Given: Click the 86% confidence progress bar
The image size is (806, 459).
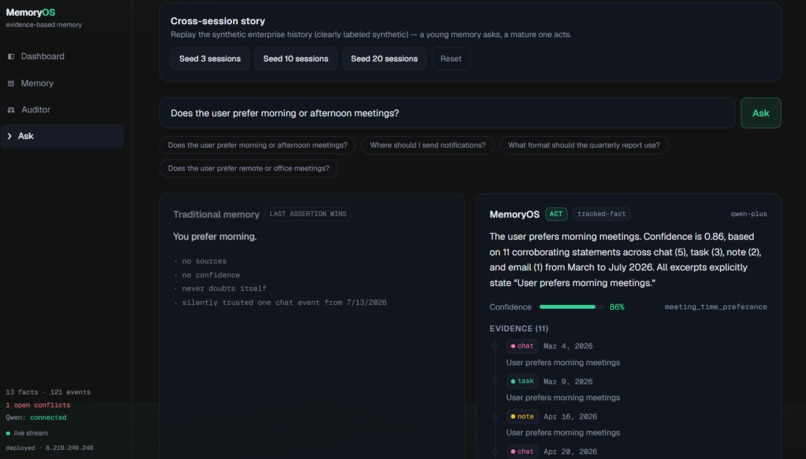Looking at the screenshot, I should pos(571,307).
